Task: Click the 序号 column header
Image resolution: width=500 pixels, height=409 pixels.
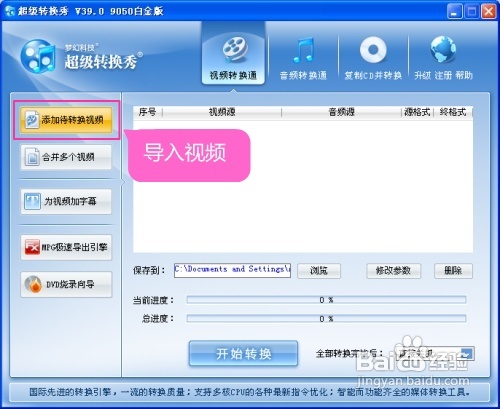Action: click(x=147, y=112)
